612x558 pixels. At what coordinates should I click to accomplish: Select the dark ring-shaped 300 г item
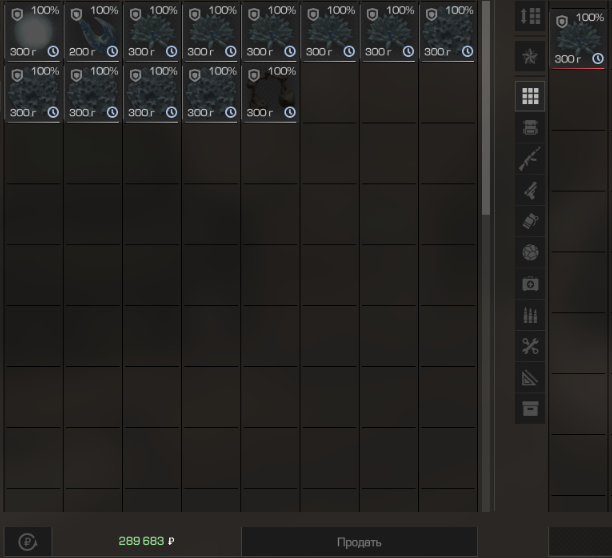270,93
